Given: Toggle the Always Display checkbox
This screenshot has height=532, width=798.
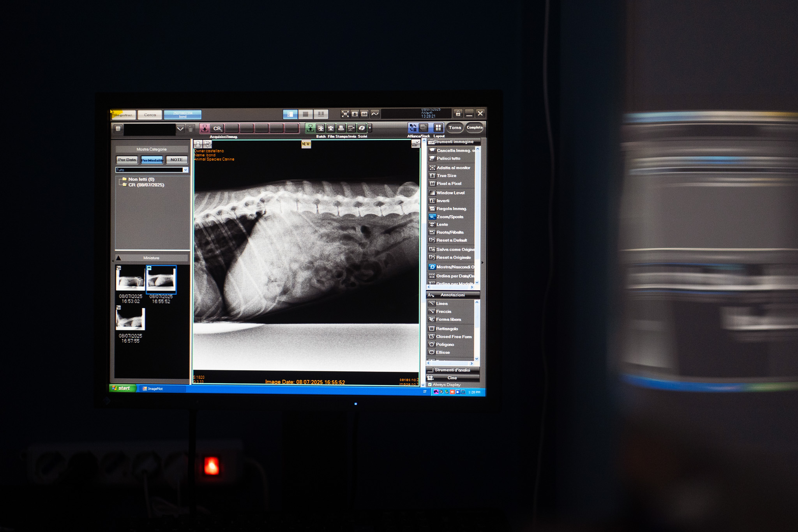Looking at the screenshot, I should coord(430,385).
